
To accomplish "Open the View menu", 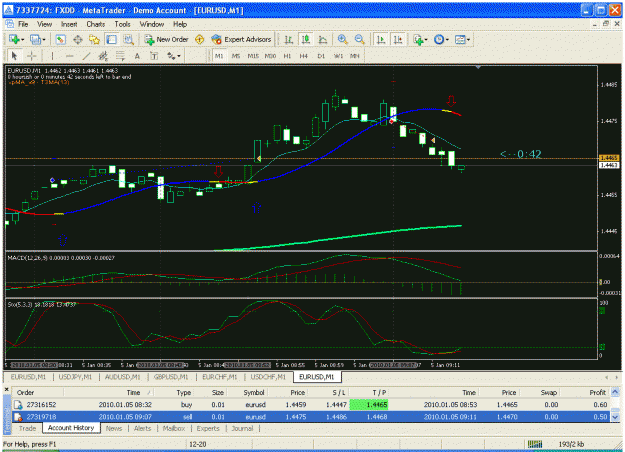I will [x=44, y=24].
